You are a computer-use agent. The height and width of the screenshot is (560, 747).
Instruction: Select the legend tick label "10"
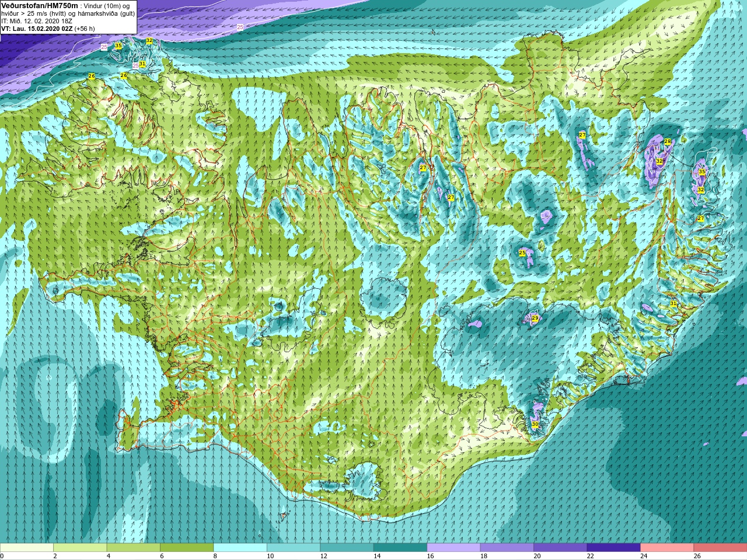270,556
